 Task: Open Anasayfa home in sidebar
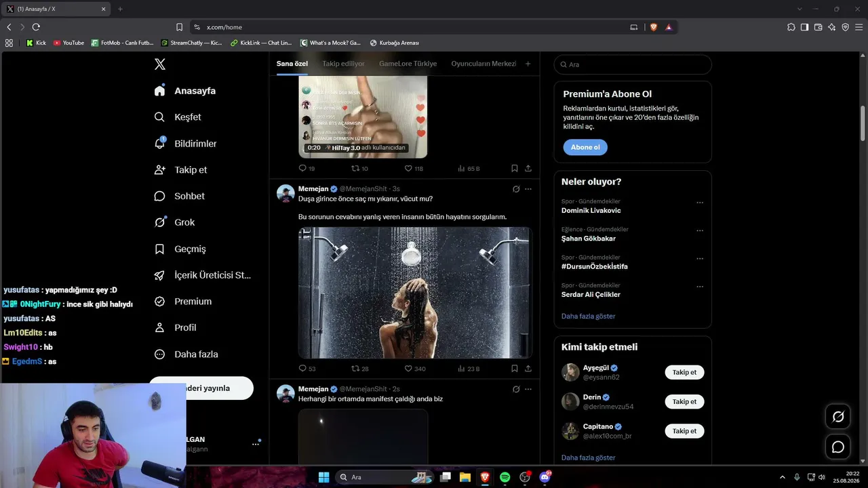pyautogui.click(x=185, y=91)
